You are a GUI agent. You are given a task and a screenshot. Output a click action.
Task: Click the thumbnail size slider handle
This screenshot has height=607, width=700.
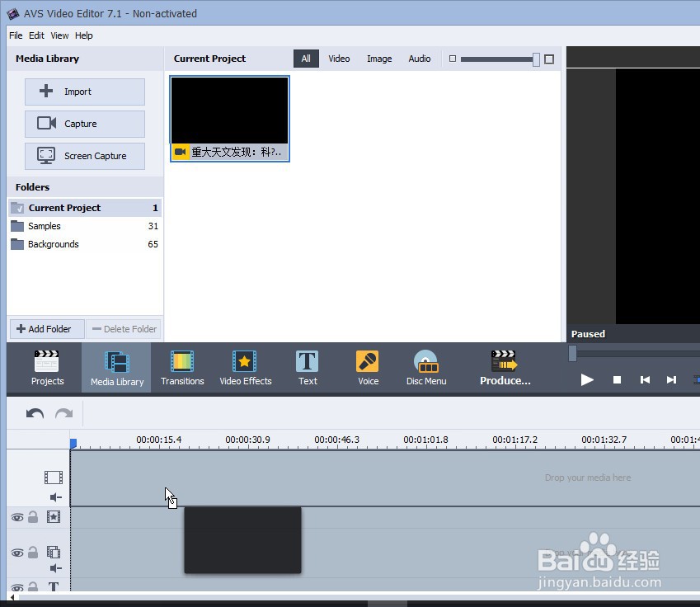tap(536, 59)
